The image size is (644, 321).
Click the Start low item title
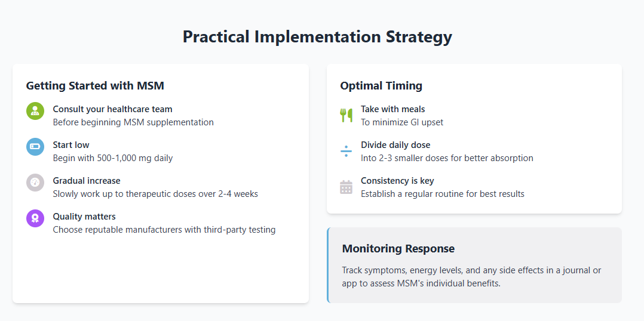tap(71, 145)
